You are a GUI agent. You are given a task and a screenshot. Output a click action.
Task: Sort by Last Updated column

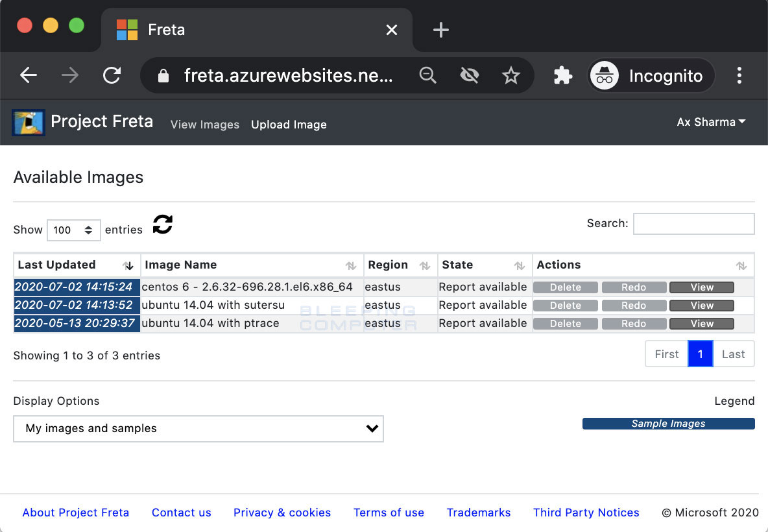click(77, 265)
